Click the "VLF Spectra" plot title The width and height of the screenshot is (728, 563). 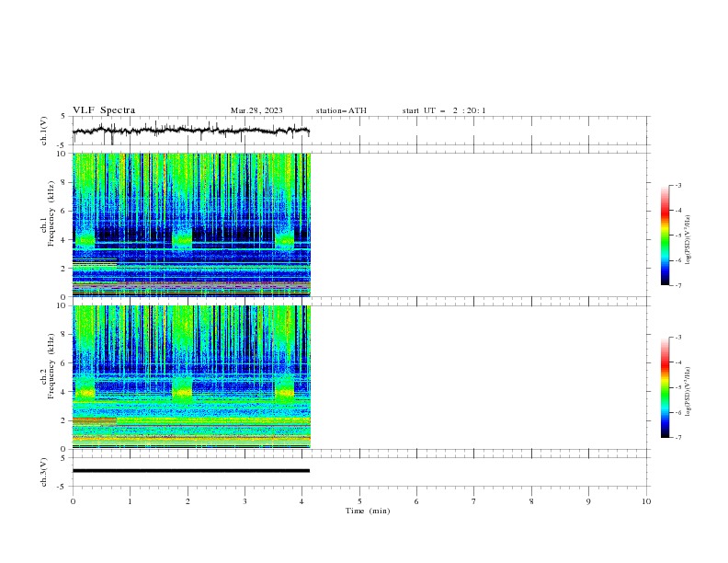[104, 110]
